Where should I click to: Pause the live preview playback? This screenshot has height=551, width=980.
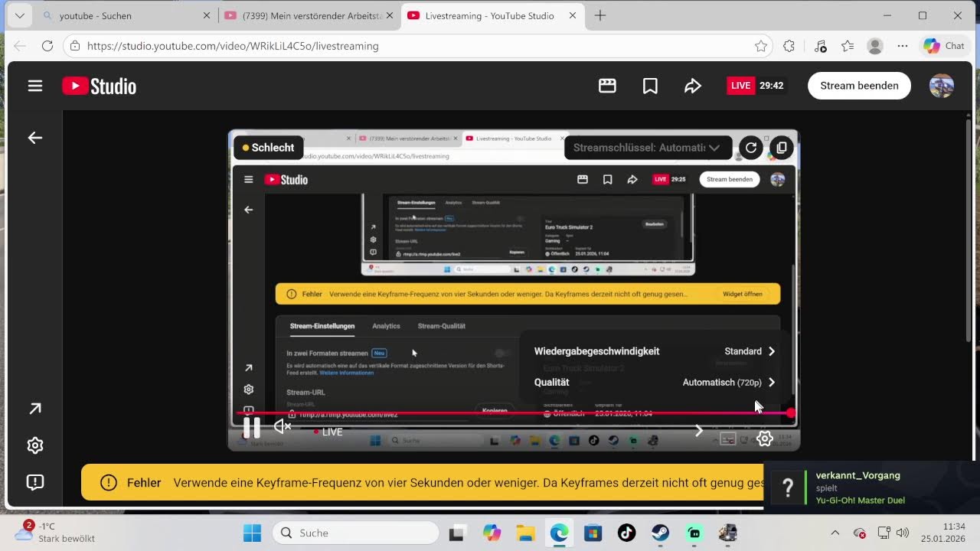tap(251, 427)
